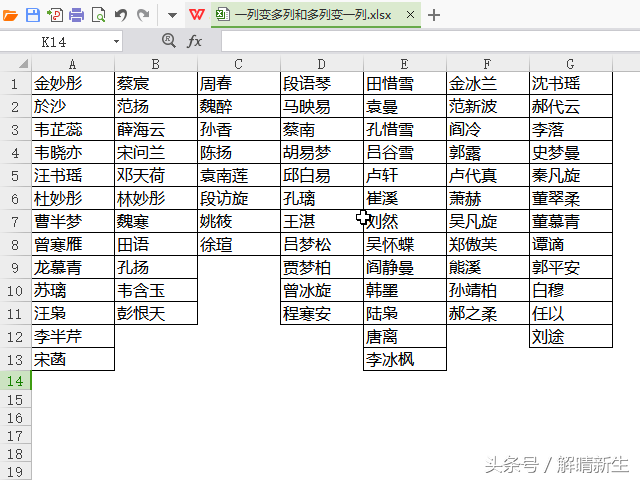Select cell containing 程寒安
640x480 pixels.
click(x=322, y=313)
